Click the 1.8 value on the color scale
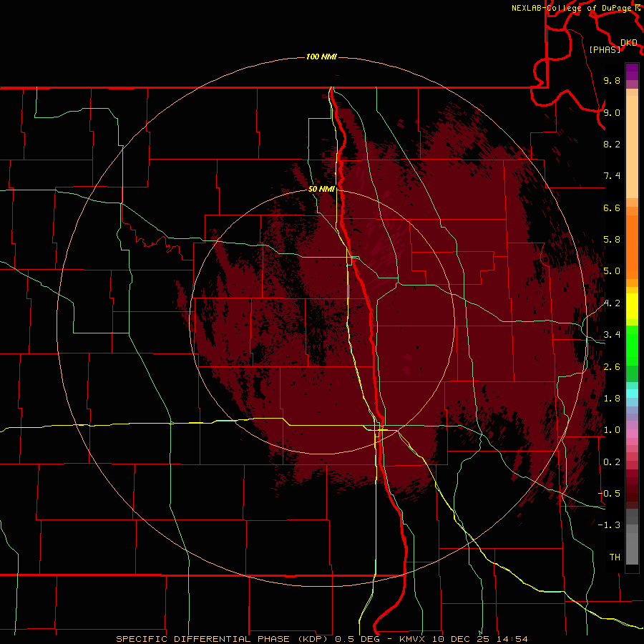Screen dimensions: 644x644 (x=612, y=399)
